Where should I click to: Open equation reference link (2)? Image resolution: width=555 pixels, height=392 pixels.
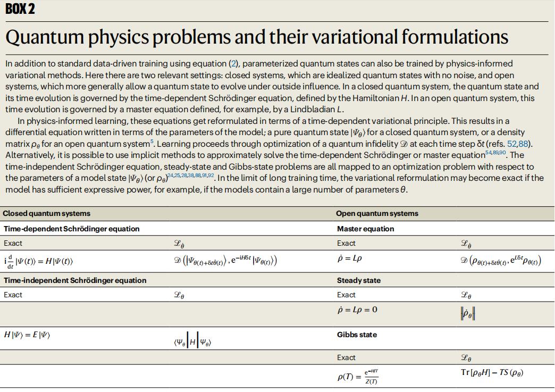click(234, 64)
